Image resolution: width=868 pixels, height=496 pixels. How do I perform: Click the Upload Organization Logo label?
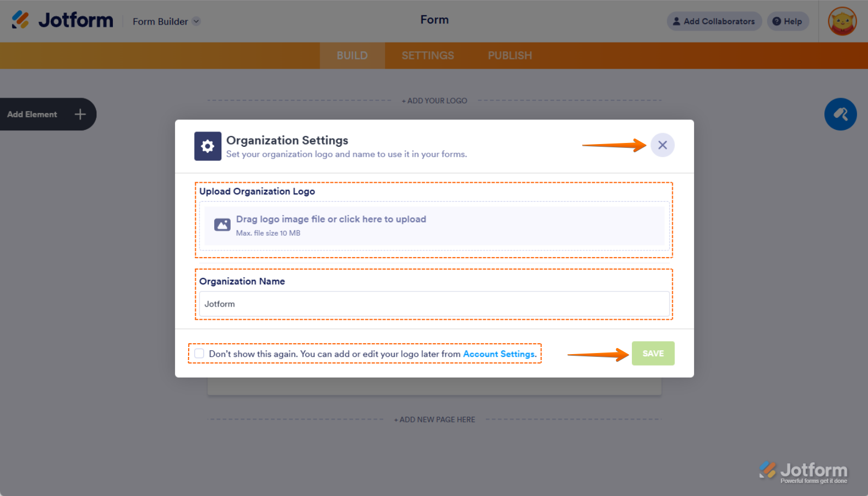257,192
